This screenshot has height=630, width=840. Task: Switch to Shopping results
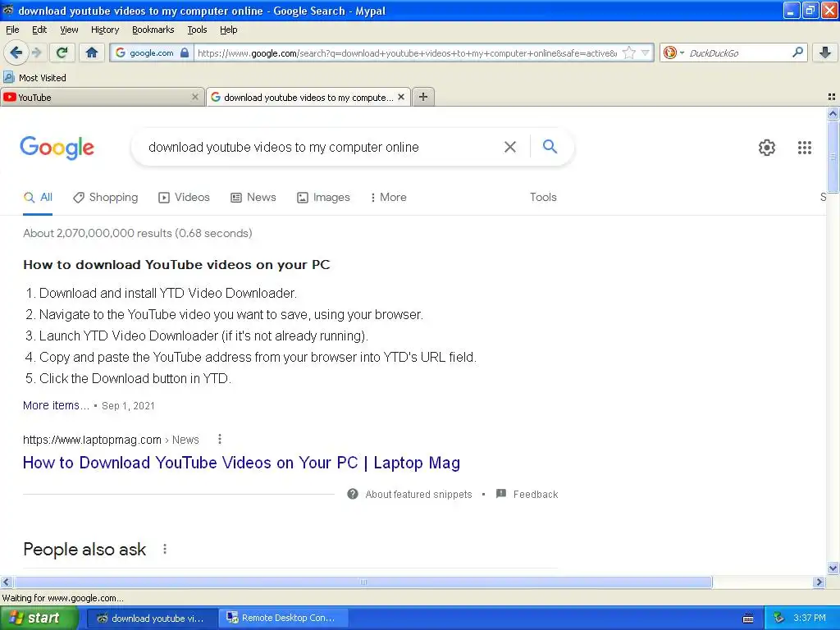pyautogui.click(x=106, y=197)
